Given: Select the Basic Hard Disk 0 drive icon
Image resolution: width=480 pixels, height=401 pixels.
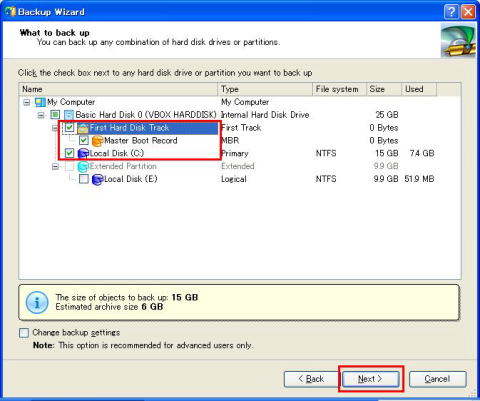Looking at the screenshot, I should coord(69,115).
